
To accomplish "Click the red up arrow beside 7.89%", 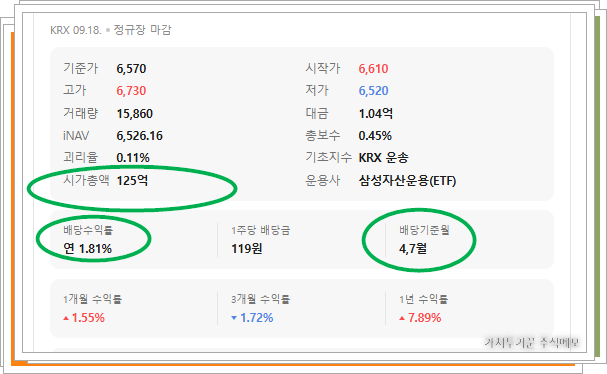I will point(402,318).
